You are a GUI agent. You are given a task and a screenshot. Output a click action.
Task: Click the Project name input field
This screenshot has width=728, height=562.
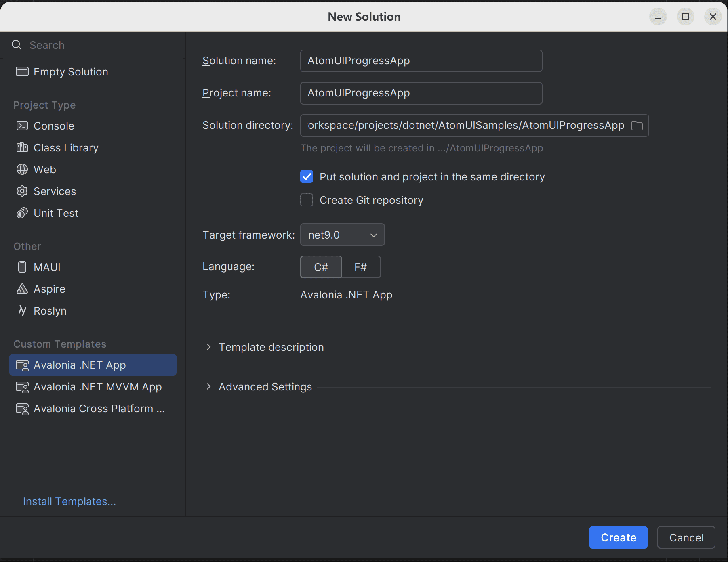click(x=421, y=93)
